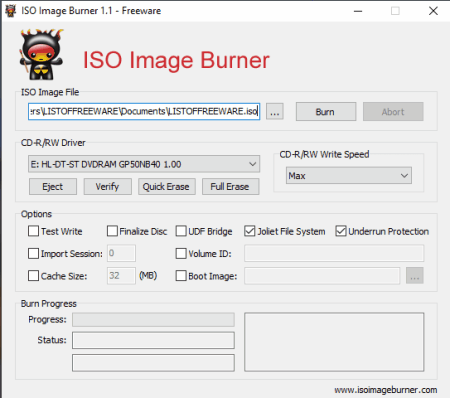The image size is (450, 398).
Task: Close the ISO Image Burner window
Action: coord(433,11)
